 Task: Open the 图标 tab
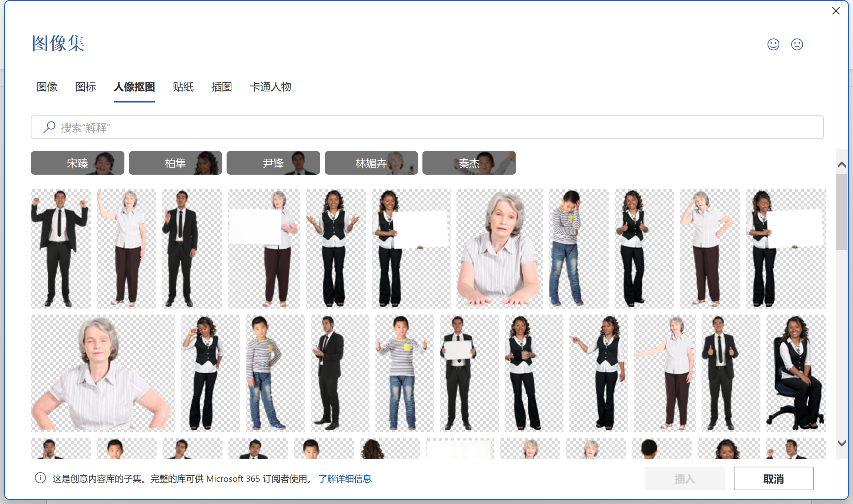tap(86, 87)
